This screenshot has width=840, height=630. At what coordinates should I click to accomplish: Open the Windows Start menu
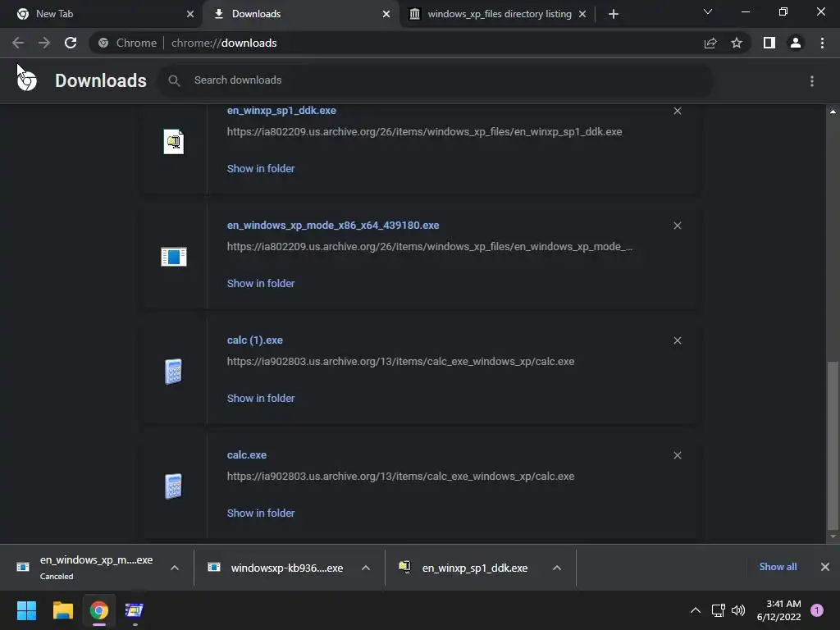point(26,610)
